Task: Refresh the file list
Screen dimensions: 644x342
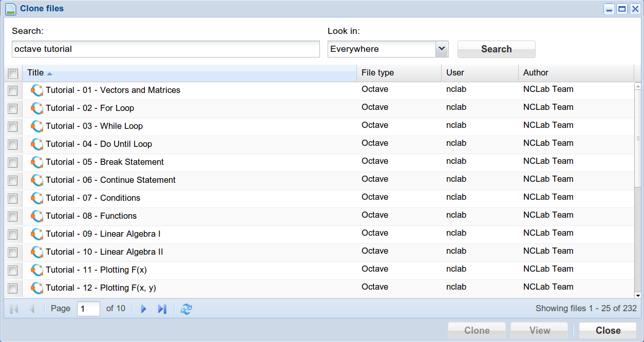Action: pyautogui.click(x=186, y=309)
